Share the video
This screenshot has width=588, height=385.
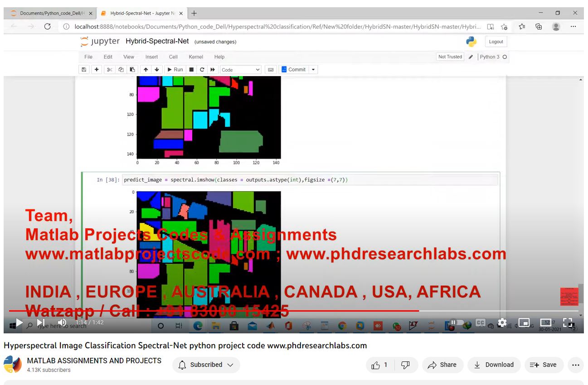point(442,365)
